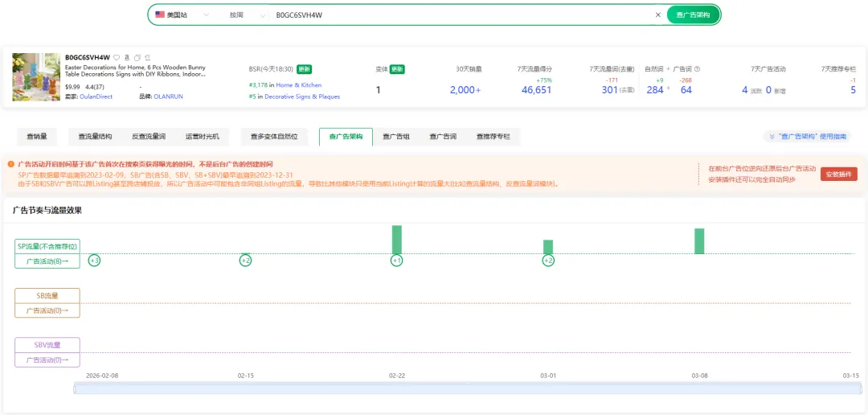
Task: Click the copy icon beside B0GC6SVH4W
Action: [x=137, y=58]
